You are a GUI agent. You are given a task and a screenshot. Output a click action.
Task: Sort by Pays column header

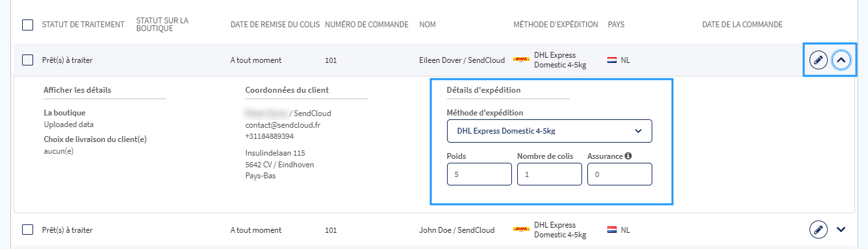coord(617,25)
